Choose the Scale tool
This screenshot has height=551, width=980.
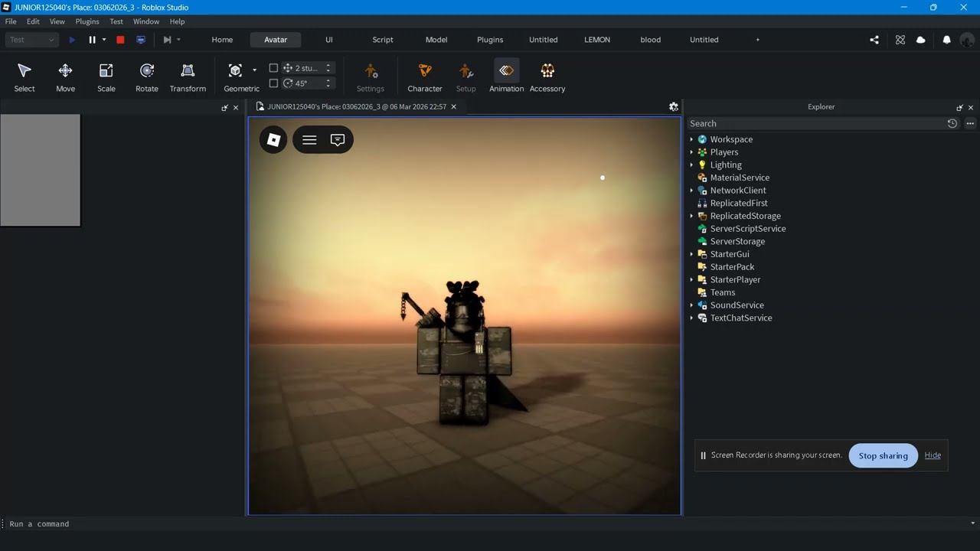pos(106,77)
